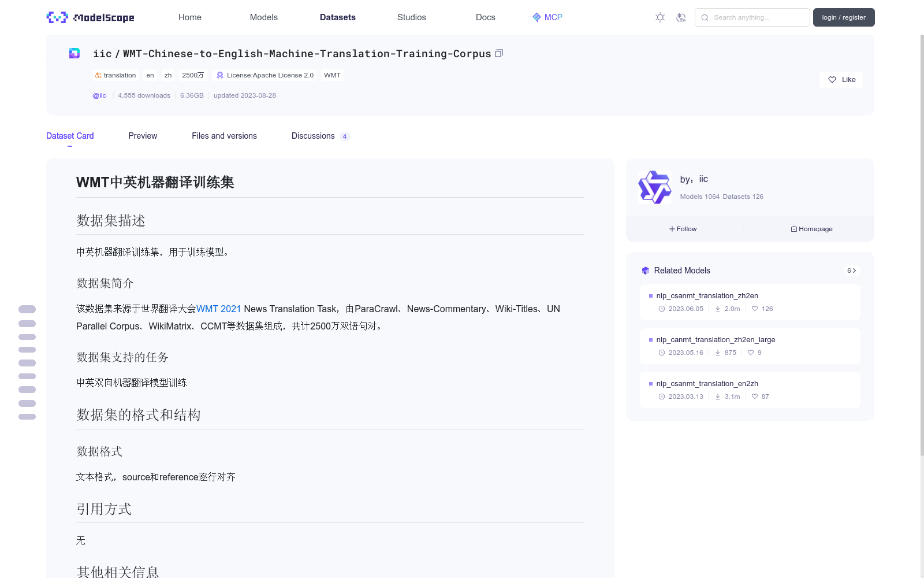Click the 'Datasets 126' count text

point(743,197)
